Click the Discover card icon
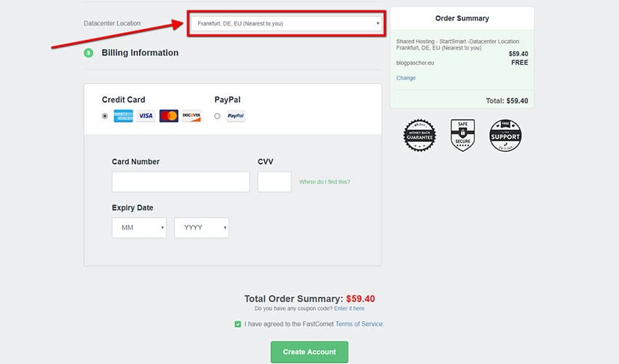The image size is (619, 364). click(192, 116)
